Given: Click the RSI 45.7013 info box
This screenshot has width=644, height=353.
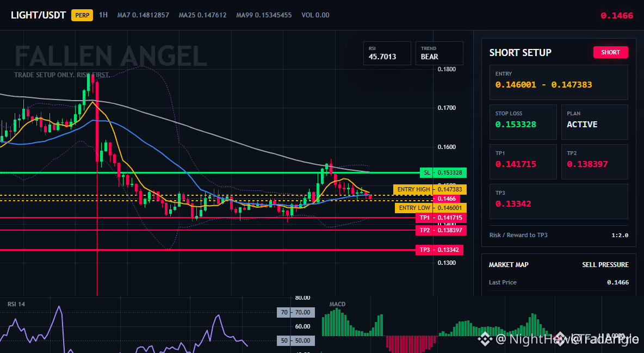Looking at the screenshot, I should pyautogui.click(x=387, y=53).
